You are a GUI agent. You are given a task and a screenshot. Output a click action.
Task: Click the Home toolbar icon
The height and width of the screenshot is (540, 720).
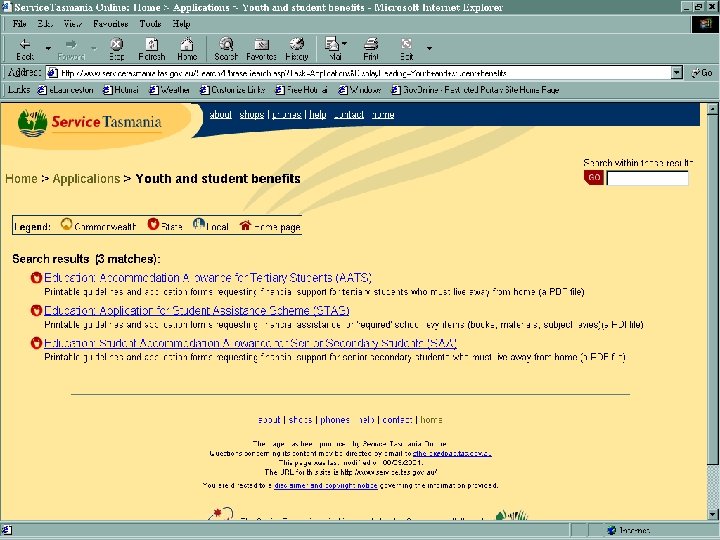point(187,44)
